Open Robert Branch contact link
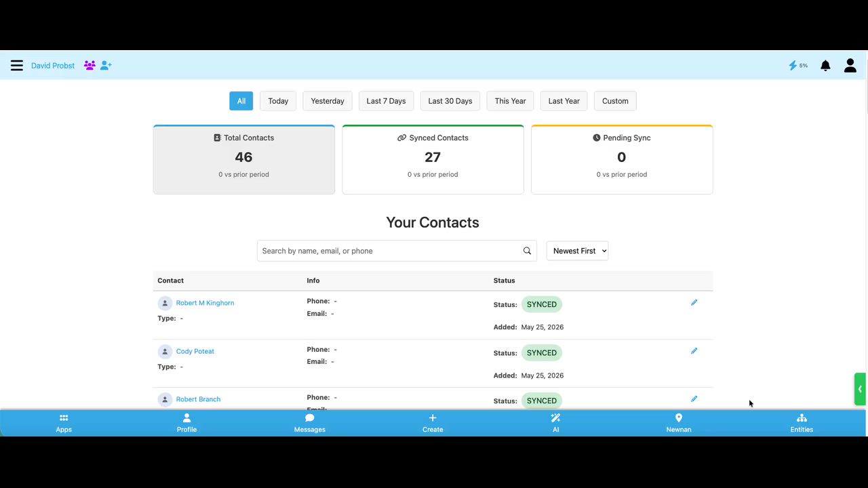Screen dimensions: 868x488 pos(198,399)
